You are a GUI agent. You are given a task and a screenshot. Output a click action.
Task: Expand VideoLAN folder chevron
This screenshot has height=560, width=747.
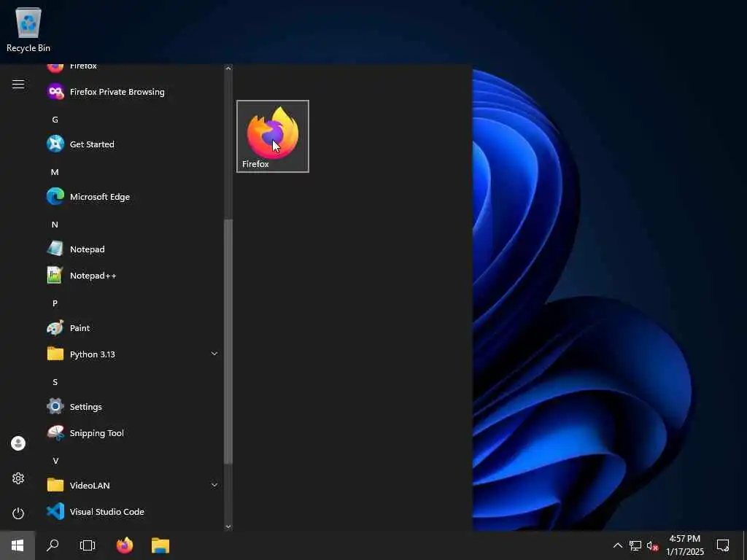(x=214, y=485)
